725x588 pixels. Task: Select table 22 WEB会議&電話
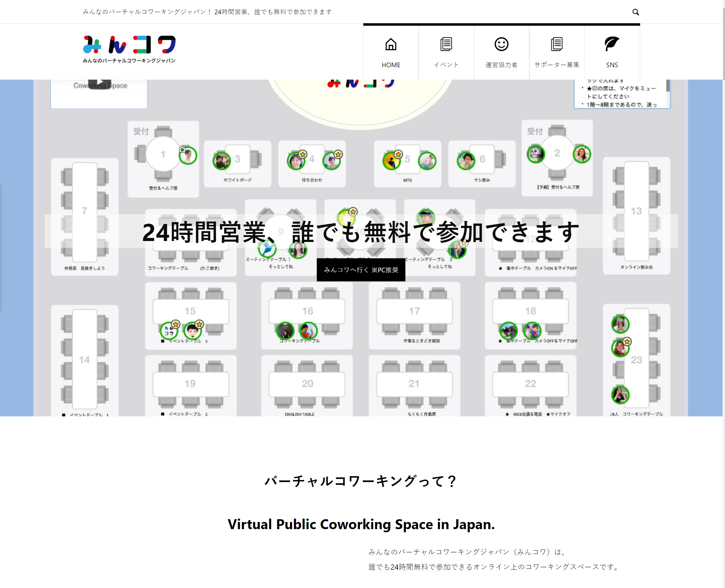tap(530, 386)
